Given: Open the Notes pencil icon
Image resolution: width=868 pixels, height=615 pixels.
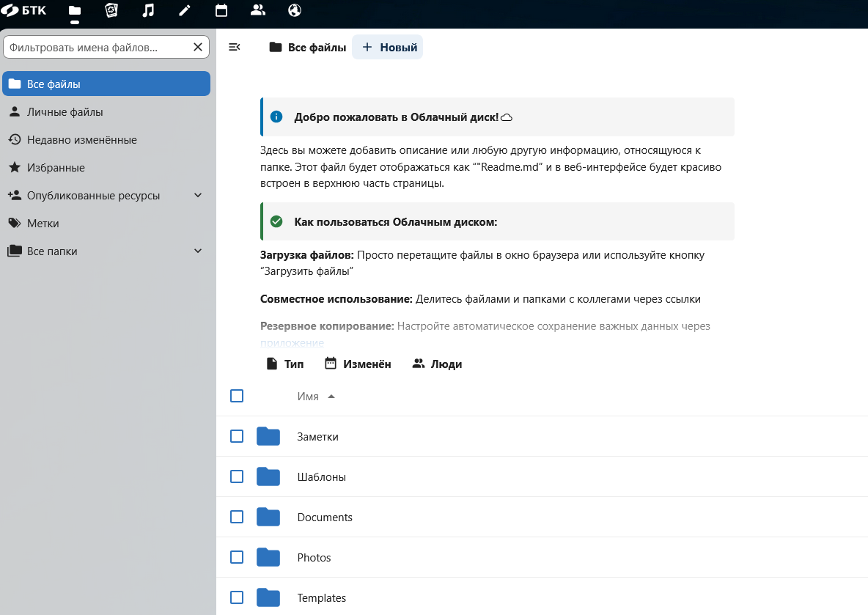Looking at the screenshot, I should coord(185,10).
